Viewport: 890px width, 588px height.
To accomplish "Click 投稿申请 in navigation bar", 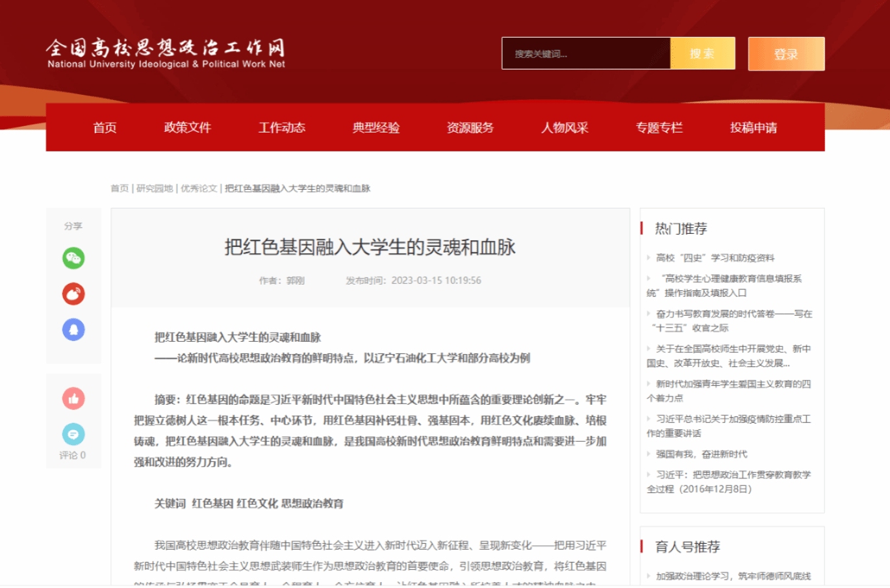I will (x=753, y=127).
